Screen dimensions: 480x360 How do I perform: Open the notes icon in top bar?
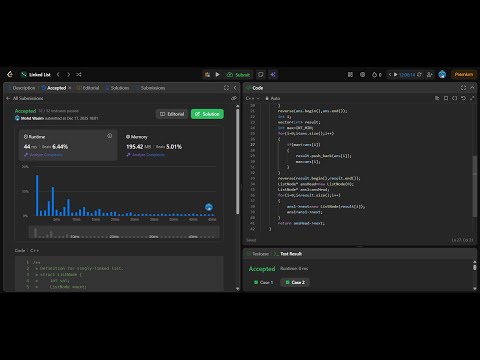(261, 75)
